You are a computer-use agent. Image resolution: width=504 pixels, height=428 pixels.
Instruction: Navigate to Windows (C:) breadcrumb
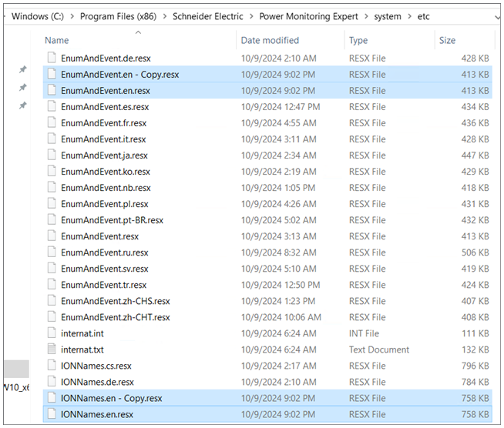[x=38, y=16]
